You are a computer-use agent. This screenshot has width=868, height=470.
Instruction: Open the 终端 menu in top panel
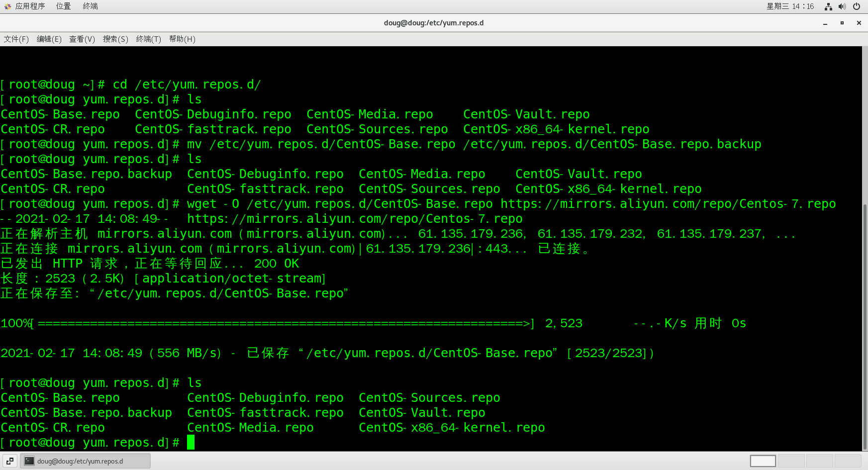pyautogui.click(x=90, y=6)
